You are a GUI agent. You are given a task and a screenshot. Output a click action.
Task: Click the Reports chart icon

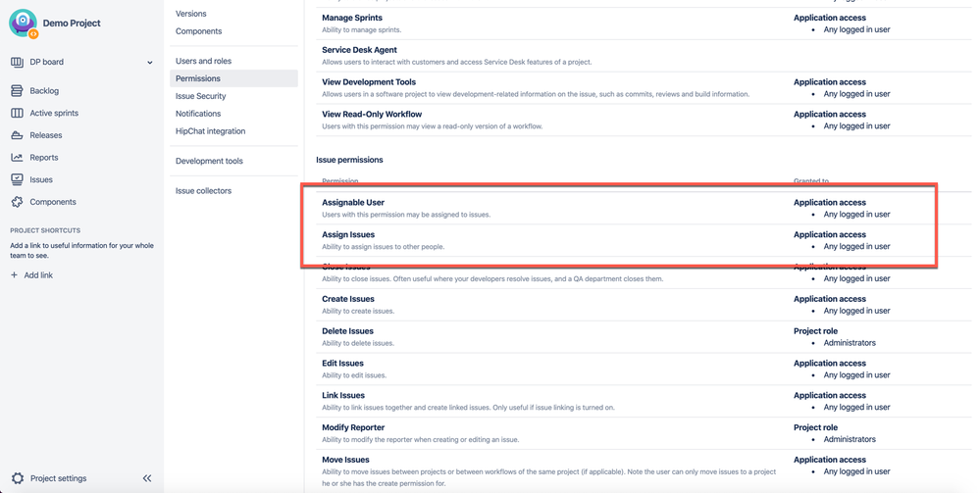17,158
